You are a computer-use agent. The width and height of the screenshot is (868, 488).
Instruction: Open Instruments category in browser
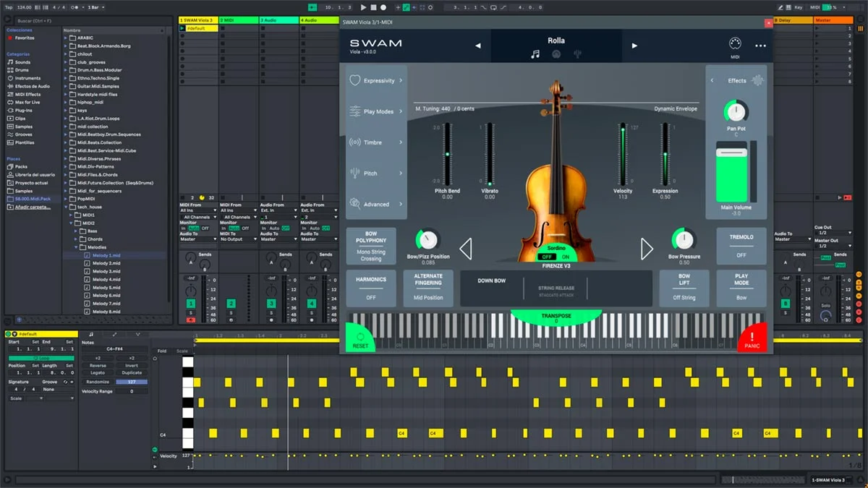click(x=27, y=78)
